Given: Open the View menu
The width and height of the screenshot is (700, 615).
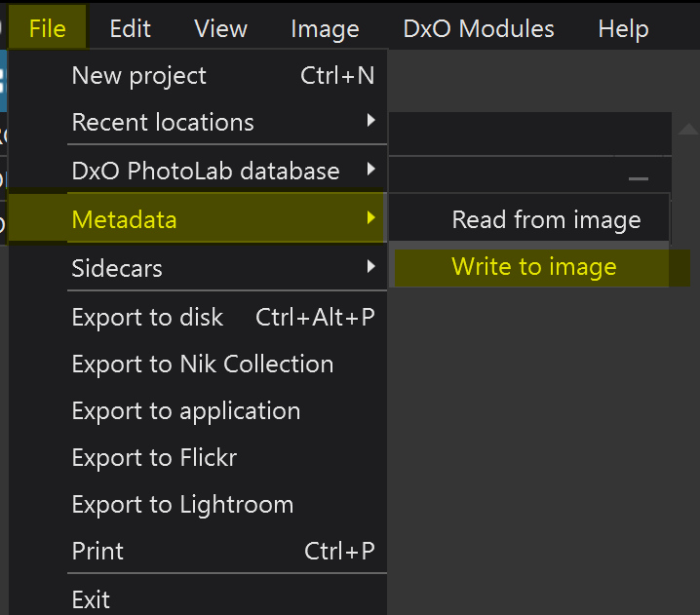Looking at the screenshot, I should (x=220, y=28).
